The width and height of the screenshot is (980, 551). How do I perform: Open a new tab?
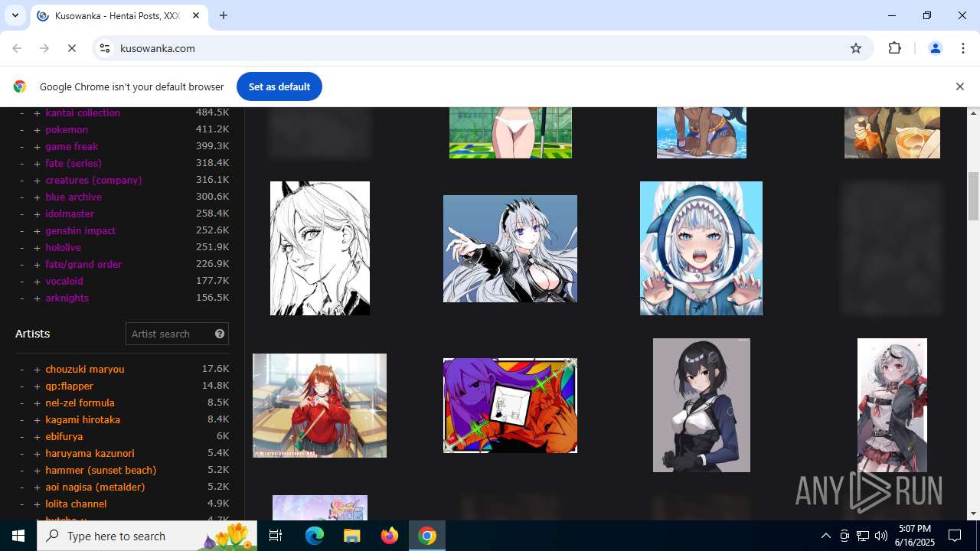click(x=224, y=15)
